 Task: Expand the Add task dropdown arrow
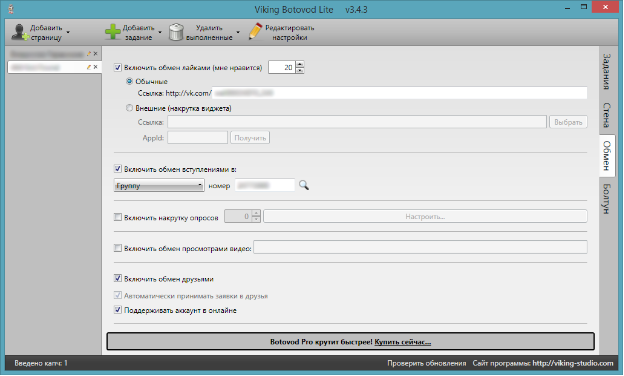click(160, 33)
